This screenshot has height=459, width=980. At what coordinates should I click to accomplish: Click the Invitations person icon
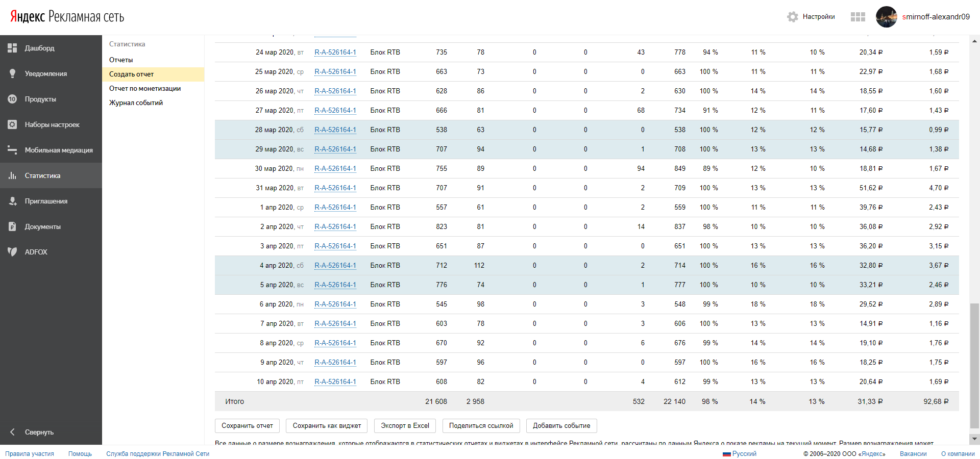(x=12, y=201)
